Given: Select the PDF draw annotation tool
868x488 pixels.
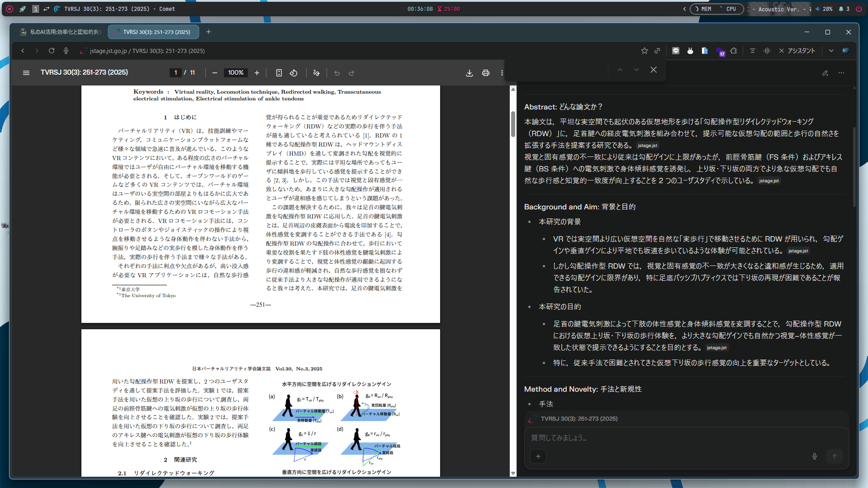Looking at the screenshot, I should click(316, 73).
